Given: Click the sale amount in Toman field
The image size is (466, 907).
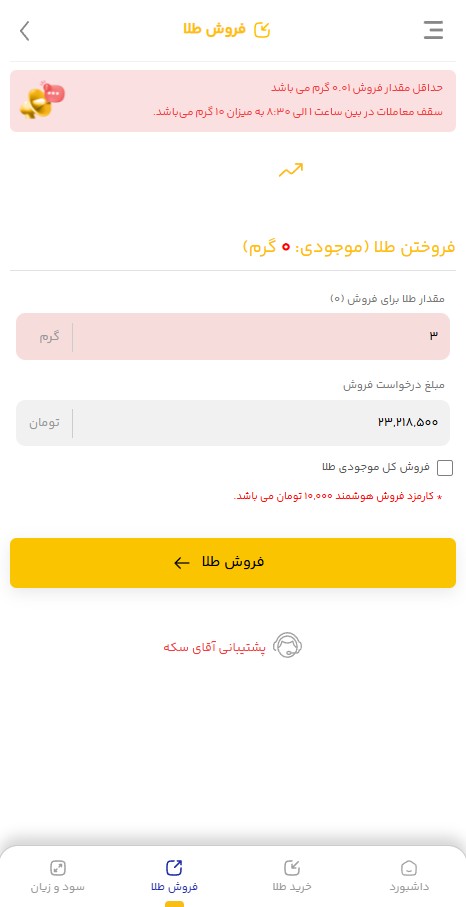Looking at the screenshot, I should click(233, 423).
